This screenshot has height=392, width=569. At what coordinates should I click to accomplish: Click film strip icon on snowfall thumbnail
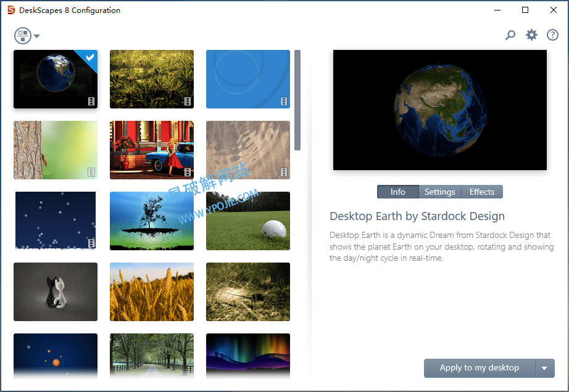(91, 243)
